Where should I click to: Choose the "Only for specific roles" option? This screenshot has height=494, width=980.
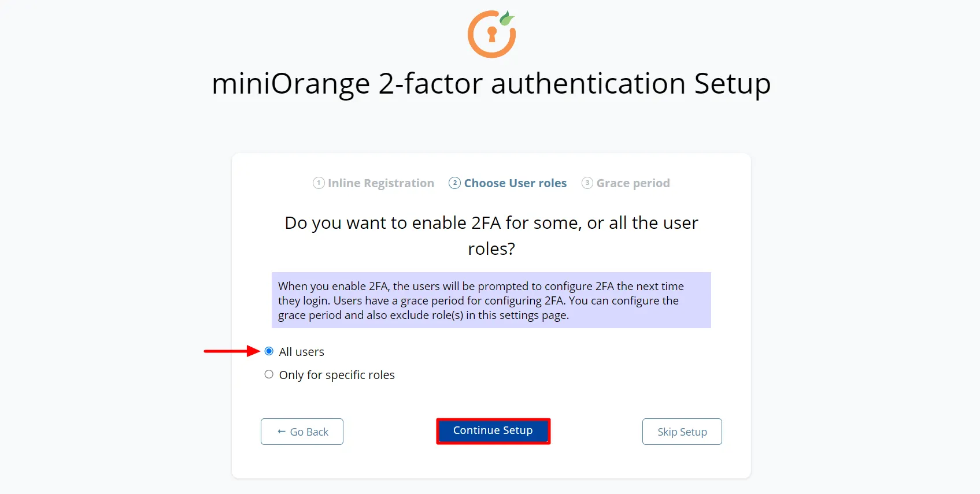[268, 374]
